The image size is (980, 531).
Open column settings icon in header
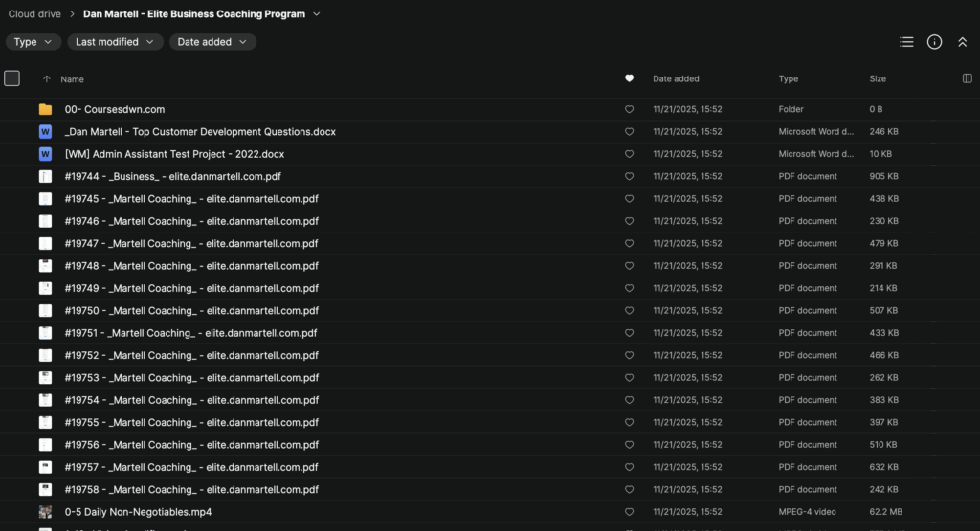point(967,78)
